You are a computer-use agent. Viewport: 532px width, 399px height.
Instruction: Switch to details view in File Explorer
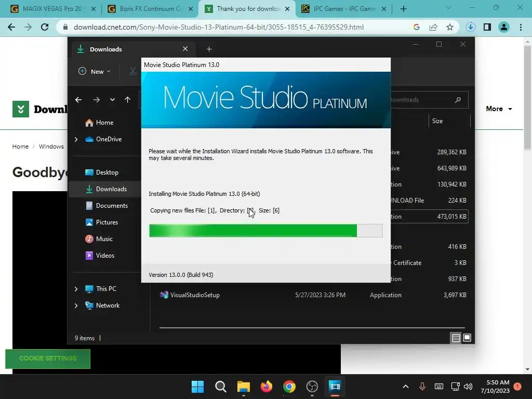pyautogui.click(x=456, y=338)
